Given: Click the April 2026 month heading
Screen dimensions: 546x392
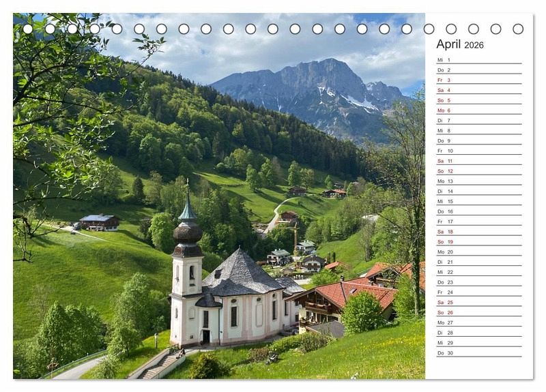Looking at the screenshot, I should coord(460,44).
